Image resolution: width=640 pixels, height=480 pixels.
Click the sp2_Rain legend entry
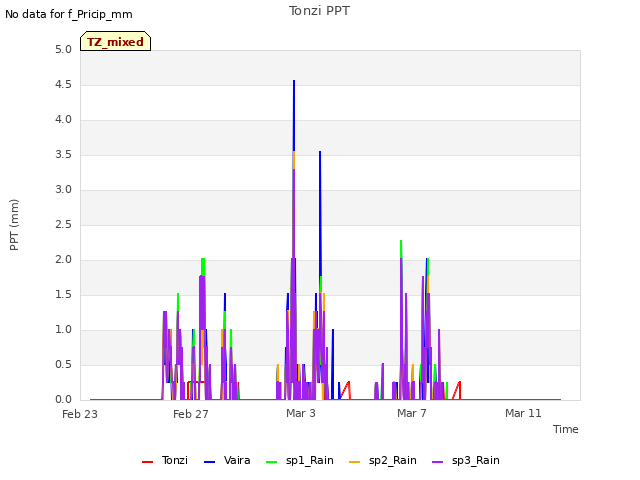click(383, 460)
